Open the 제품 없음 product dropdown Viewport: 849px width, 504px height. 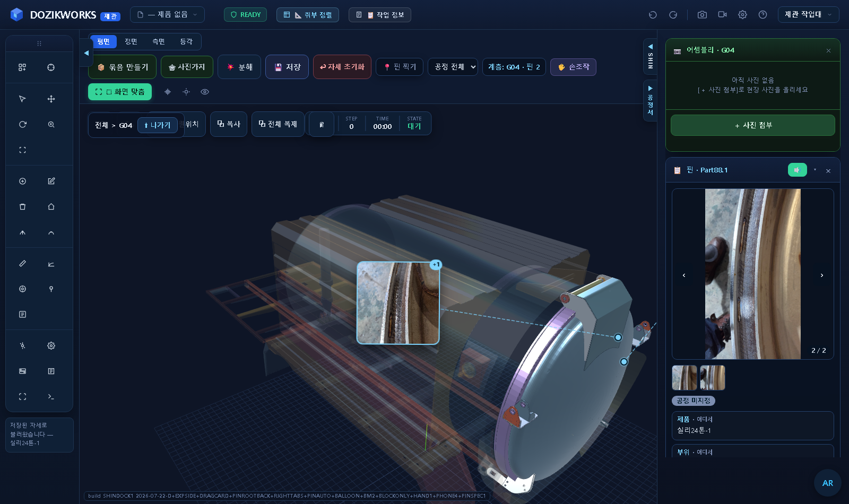click(167, 15)
